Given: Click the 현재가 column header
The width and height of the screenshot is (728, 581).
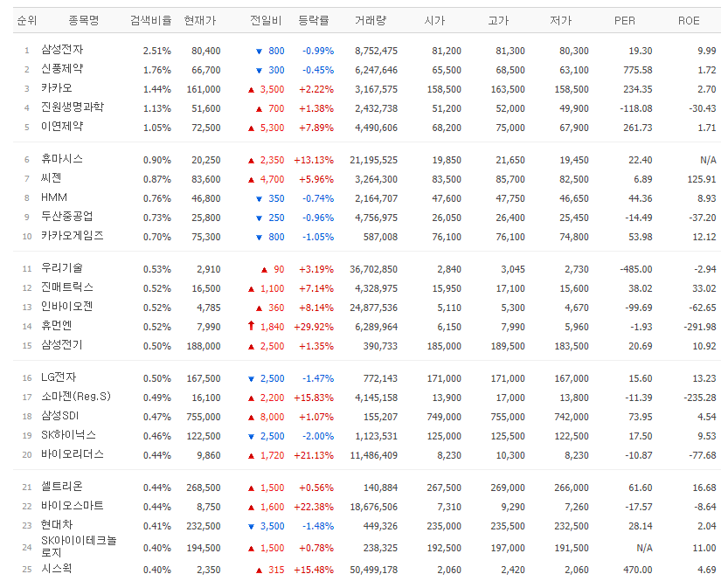Looking at the screenshot, I should (x=200, y=20).
